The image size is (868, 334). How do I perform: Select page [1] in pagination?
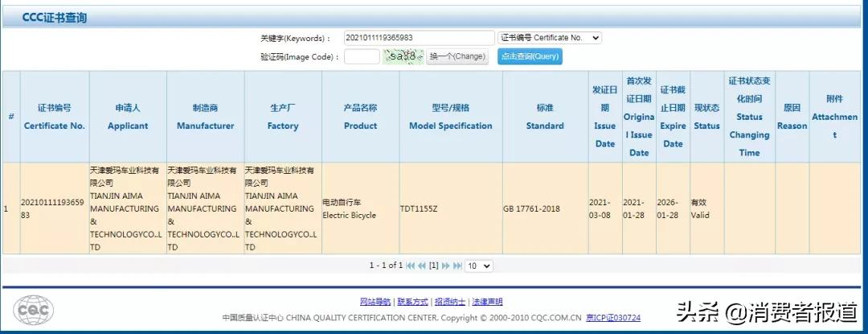433,266
